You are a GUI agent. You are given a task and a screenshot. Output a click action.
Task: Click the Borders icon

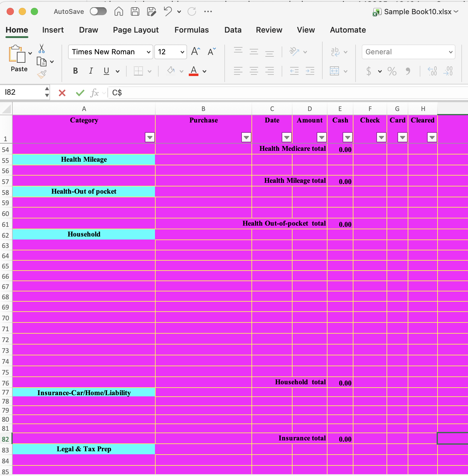tap(138, 71)
